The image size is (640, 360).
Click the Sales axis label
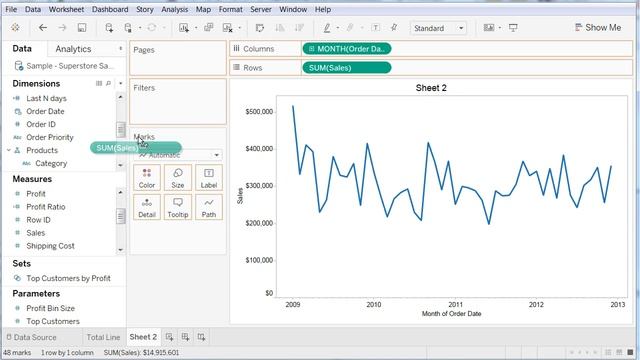240,196
